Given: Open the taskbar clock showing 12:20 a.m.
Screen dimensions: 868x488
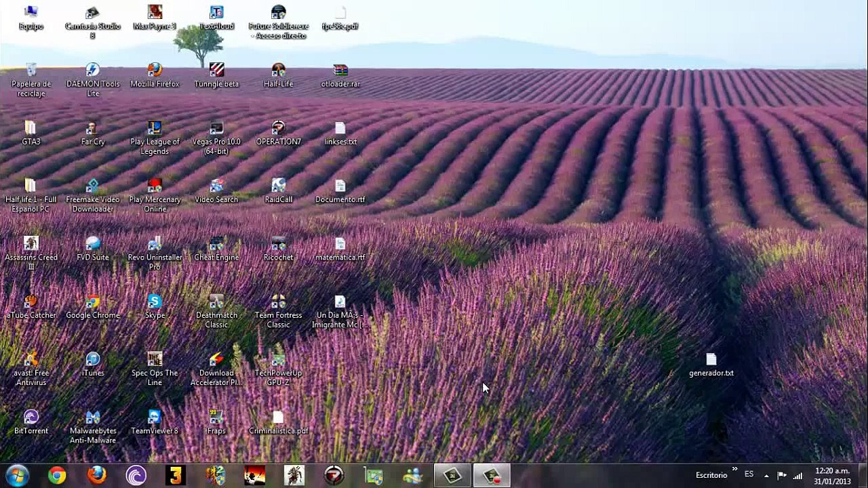Looking at the screenshot, I should coord(832,476).
